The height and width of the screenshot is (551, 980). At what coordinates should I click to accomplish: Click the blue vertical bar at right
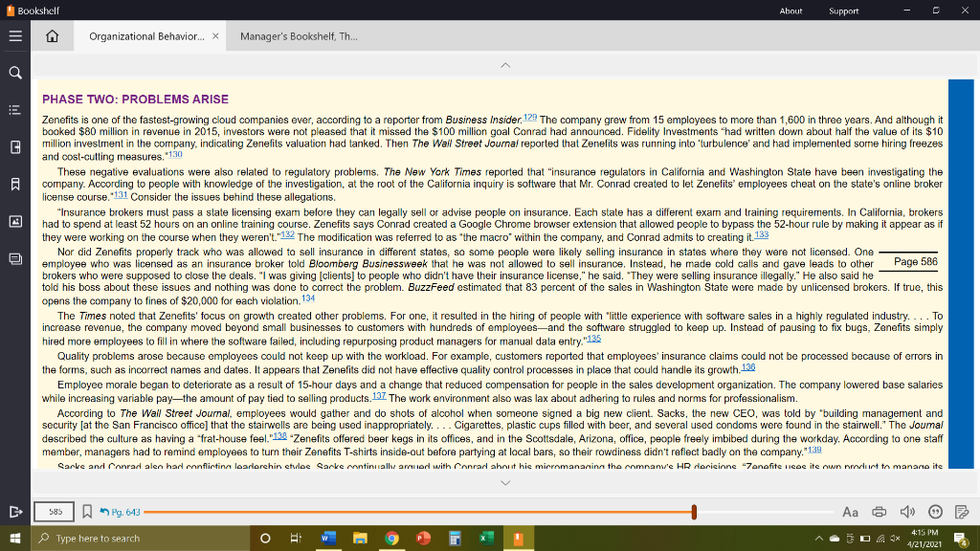(961, 274)
